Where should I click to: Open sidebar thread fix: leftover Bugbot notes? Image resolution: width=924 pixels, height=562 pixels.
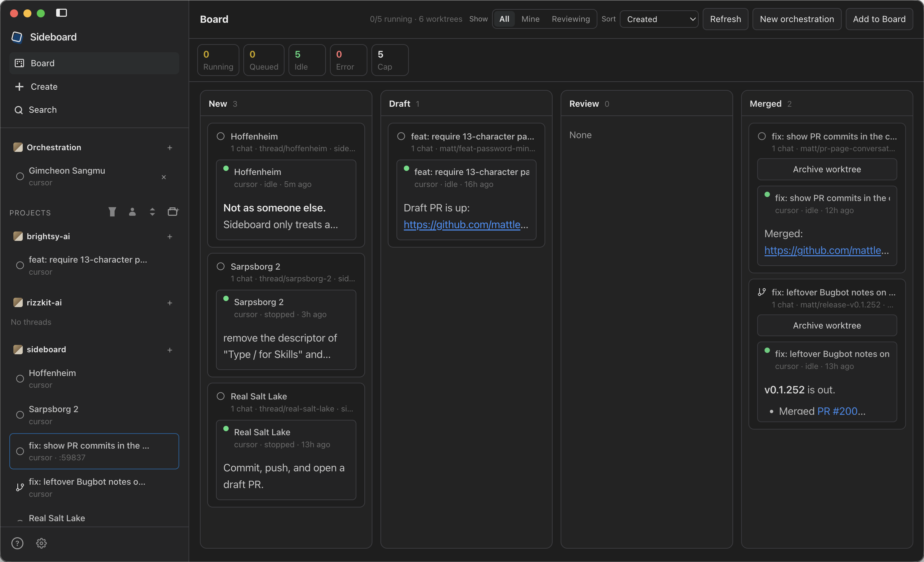[94, 487]
